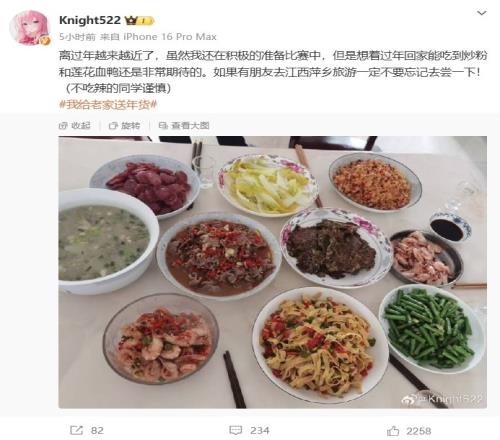This screenshot has height=440, width=500.
Task: Click the dinner table food photo
Action: click(x=273, y=272)
